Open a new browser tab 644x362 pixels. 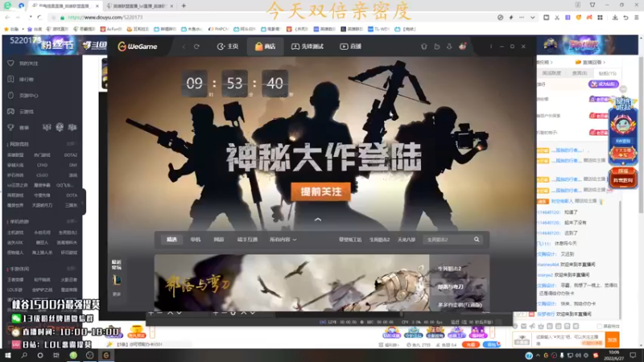184,6
